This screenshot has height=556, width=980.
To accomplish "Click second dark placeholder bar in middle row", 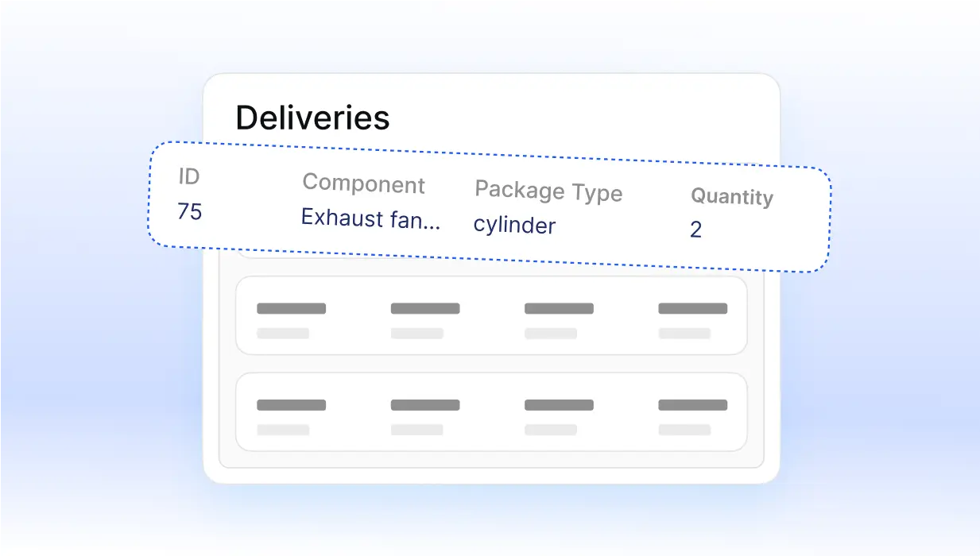I will pyautogui.click(x=425, y=308).
